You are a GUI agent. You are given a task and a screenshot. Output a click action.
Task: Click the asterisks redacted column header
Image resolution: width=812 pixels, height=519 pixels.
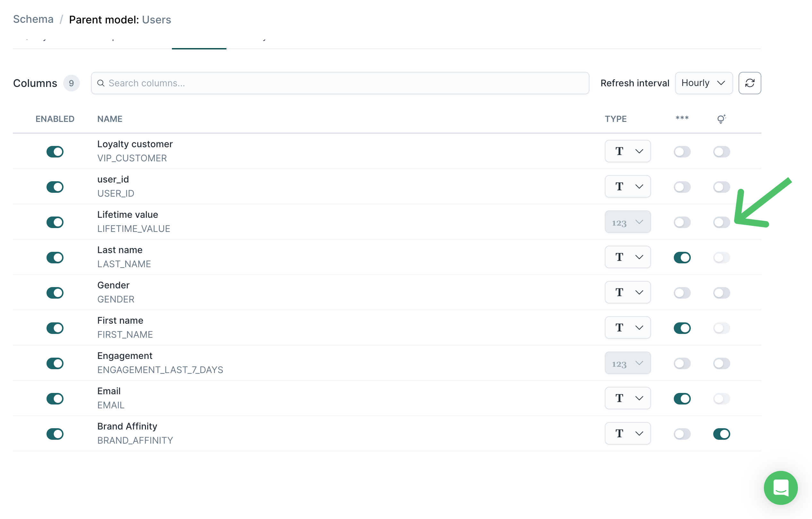[x=682, y=118]
